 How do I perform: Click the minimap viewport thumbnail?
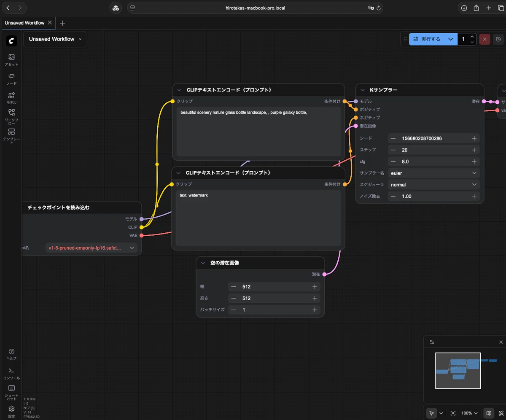458,371
